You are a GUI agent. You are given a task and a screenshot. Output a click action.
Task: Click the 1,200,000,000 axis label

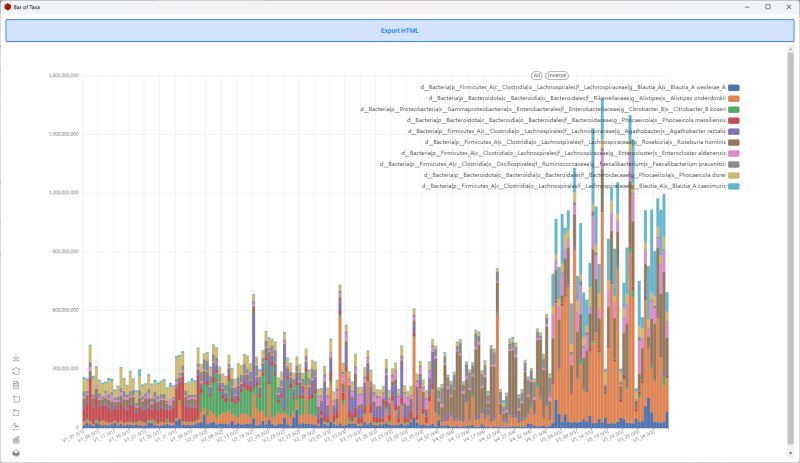[x=64, y=193]
